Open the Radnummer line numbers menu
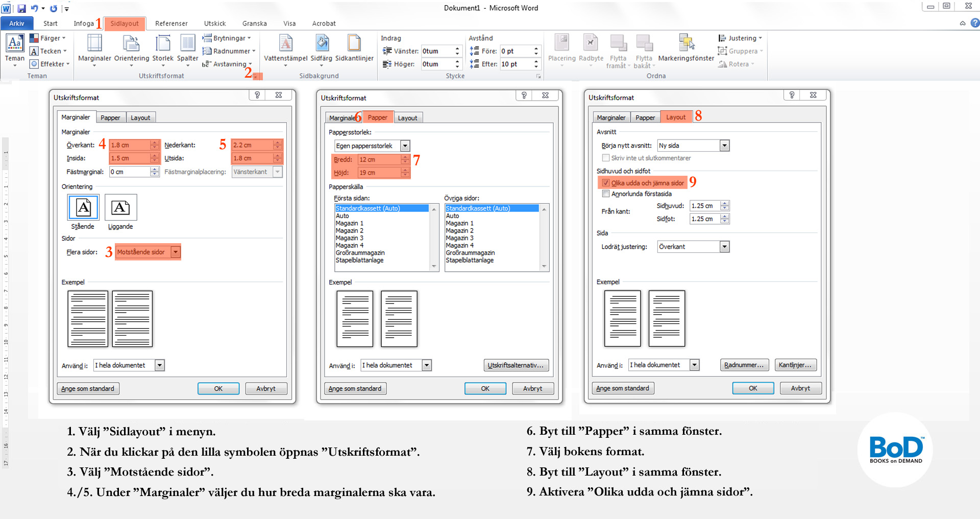The width and height of the screenshot is (980, 519). [x=229, y=51]
